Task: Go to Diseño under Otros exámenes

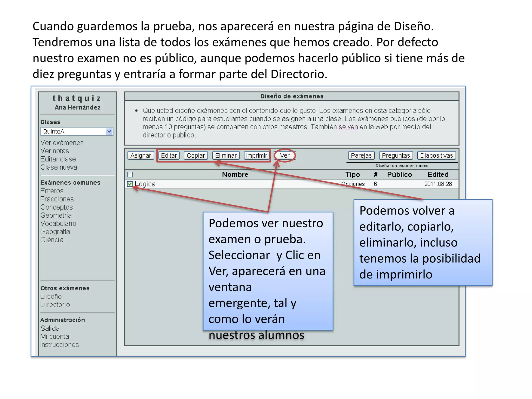Action: click(x=51, y=297)
